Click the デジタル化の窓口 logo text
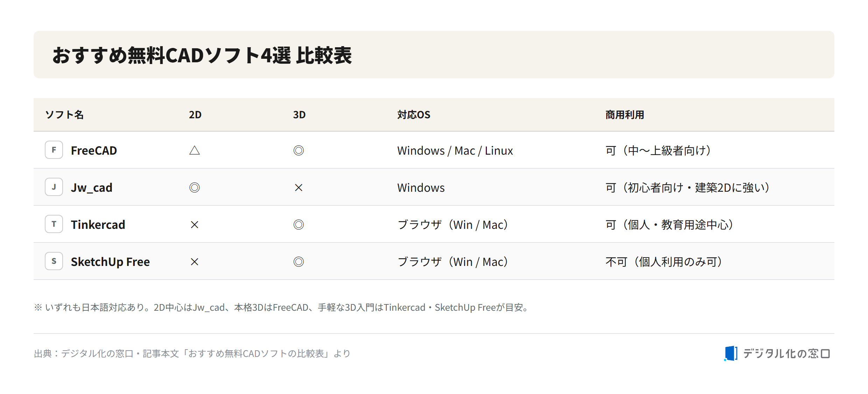This screenshot has width=868, height=394. click(786, 353)
